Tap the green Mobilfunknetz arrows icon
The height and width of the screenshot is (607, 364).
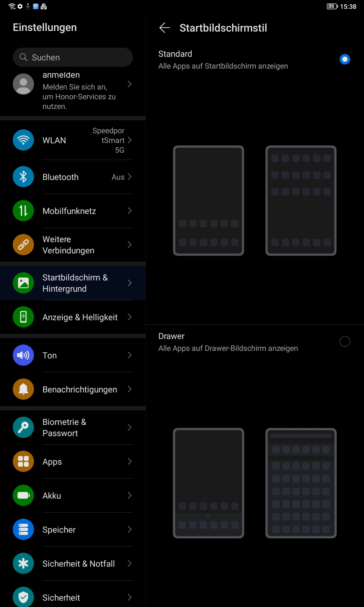pos(23,211)
